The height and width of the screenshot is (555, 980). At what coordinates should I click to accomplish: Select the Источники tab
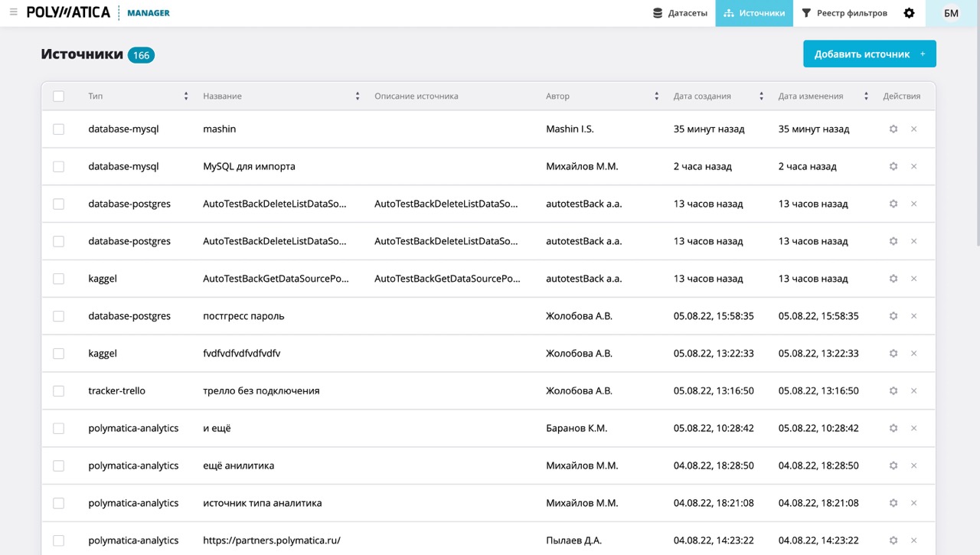[754, 13]
